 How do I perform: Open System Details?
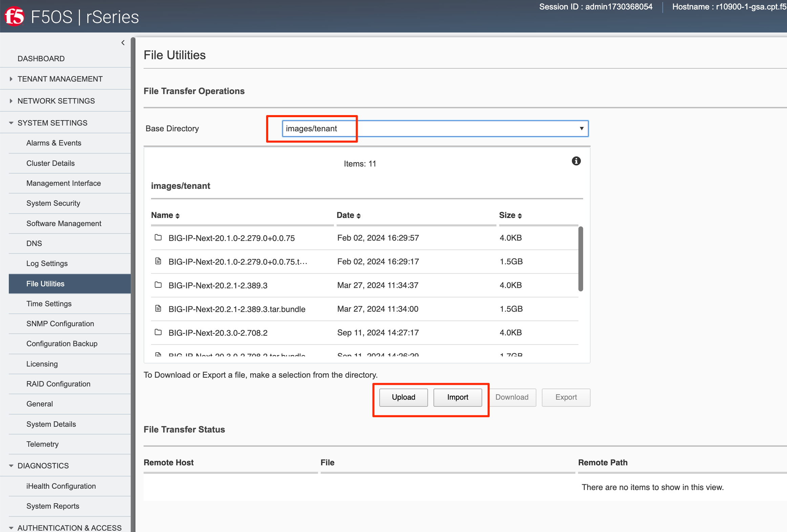[x=51, y=424]
